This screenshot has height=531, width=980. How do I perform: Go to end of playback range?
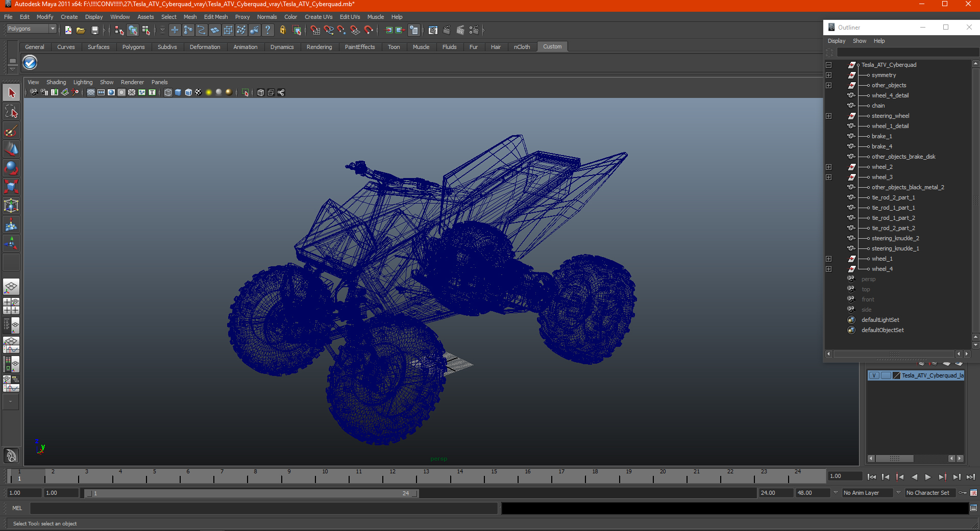pyautogui.click(x=970, y=477)
